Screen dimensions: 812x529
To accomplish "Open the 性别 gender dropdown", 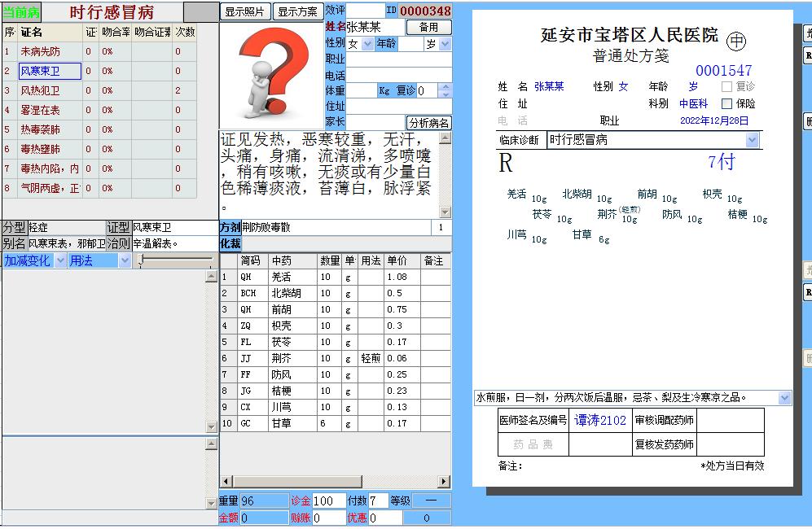I will pyautogui.click(x=367, y=44).
